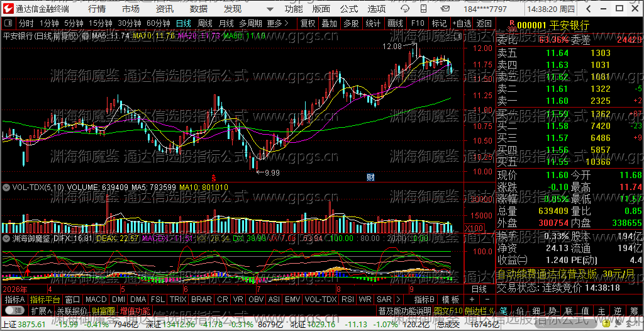Select the 联 tab in side panel
The width and height of the screenshot is (644, 331).
tap(569, 310)
